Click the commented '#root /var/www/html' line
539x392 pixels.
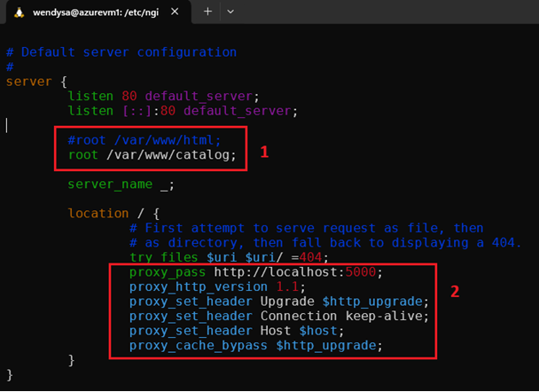click(x=144, y=140)
